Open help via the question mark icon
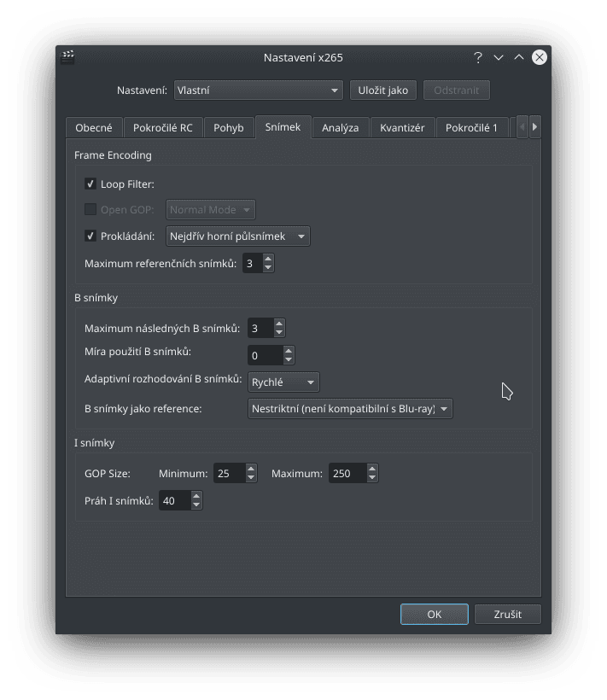Image resolution: width=607 pixels, height=700 pixels. tap(477, 57)
